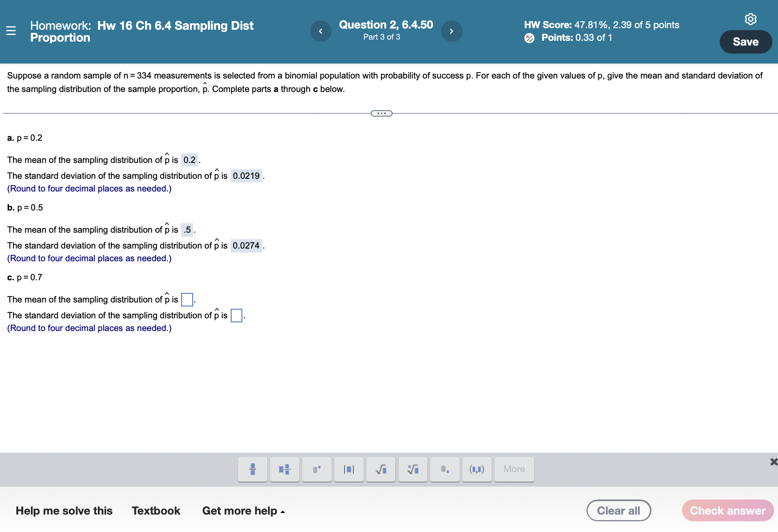This screenshot has height=532, width=778.
Task: Insert an ordered pair template
Action: (477, 469)
